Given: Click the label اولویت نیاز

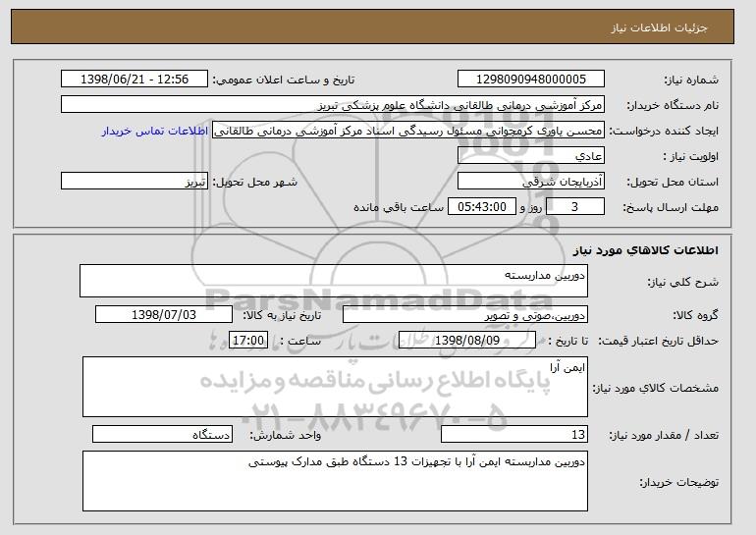Looking at the screenshot, I should click(691, 157).
